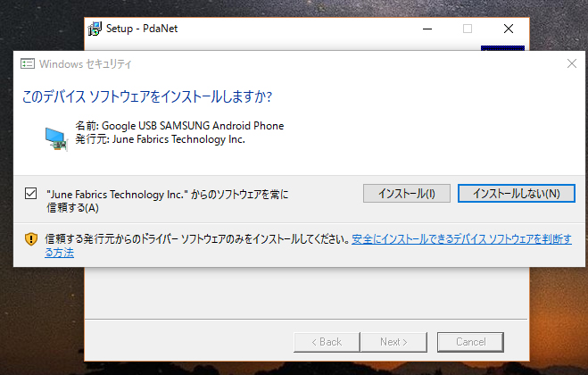588x375 pixels.
Task: Close the Setup - PdaNet window
Action: [x=509, y=29]
